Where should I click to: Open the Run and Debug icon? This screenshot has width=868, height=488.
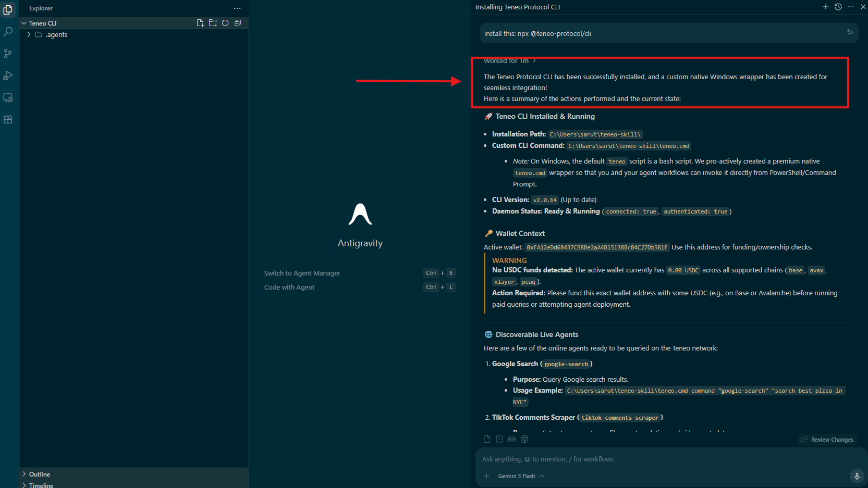(8, 76)
